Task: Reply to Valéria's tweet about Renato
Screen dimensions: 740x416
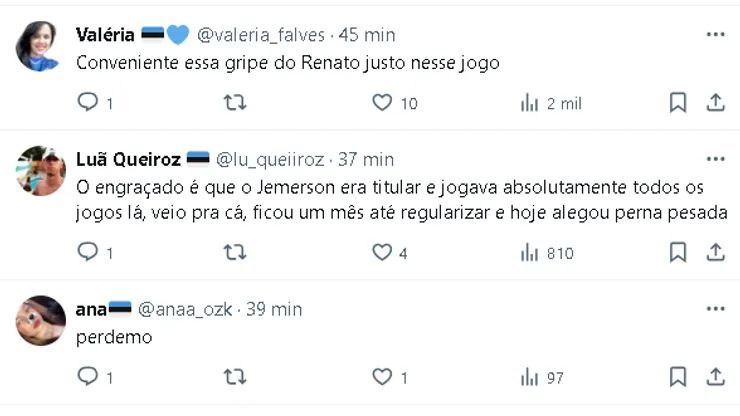Action: pyautogui.click(x=88, y=102)
